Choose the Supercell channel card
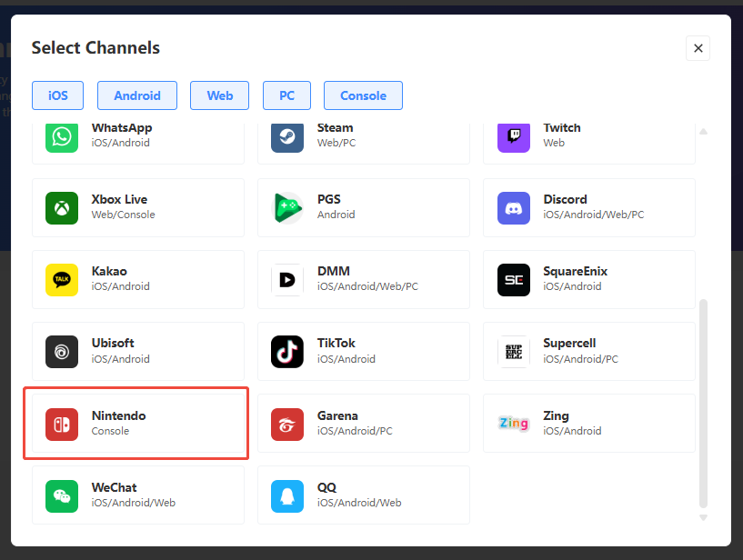This screenshot has width=743, height=560. 589,352
